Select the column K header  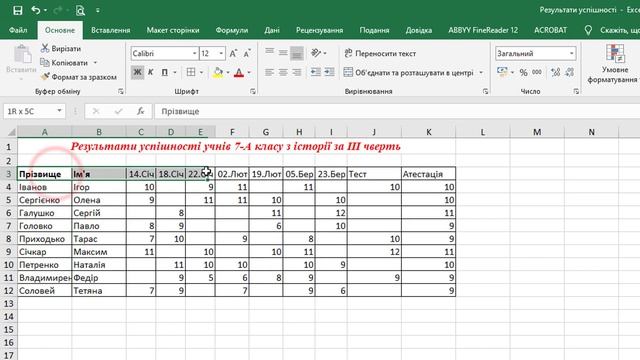[x=429, y=132]
